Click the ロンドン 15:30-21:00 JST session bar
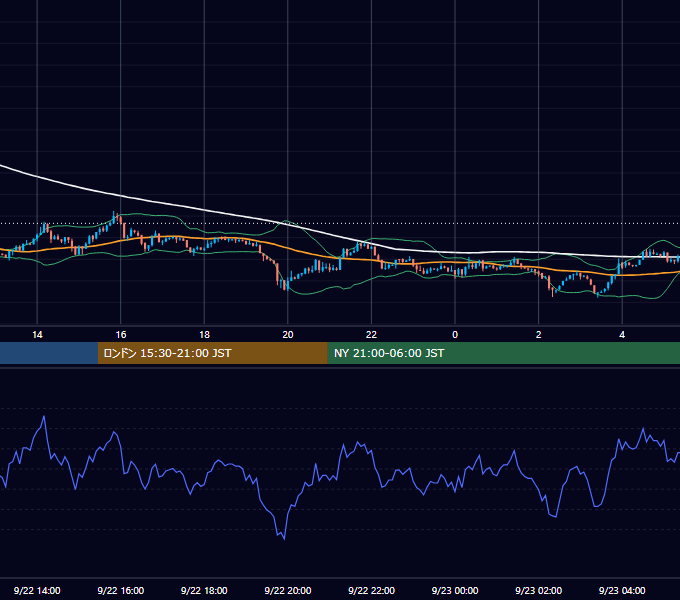Viewport: 680px width, 600px height. [212, 353]
